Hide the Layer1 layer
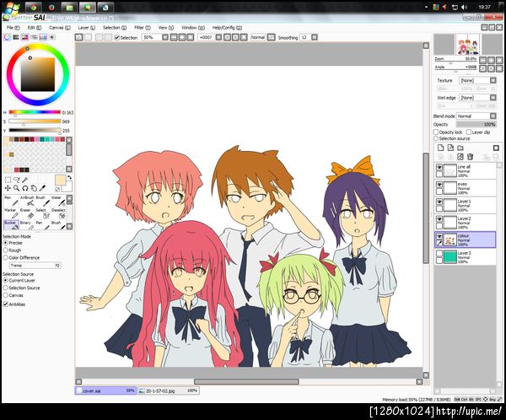Viewport: 506px width, 420px height. (x=439, y=202)
